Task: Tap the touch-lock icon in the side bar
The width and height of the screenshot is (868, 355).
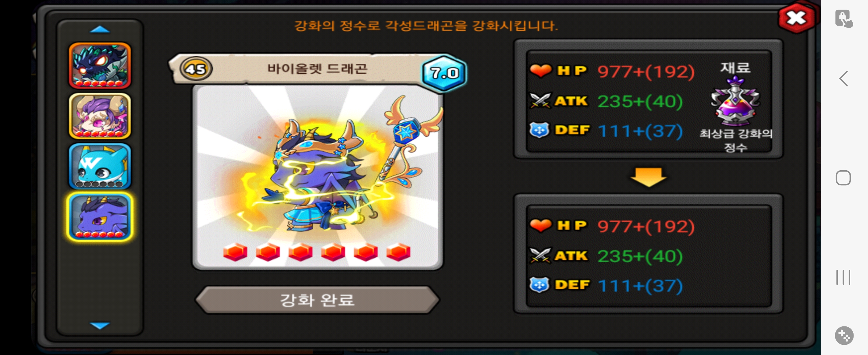Action: [x=844, y=18]
